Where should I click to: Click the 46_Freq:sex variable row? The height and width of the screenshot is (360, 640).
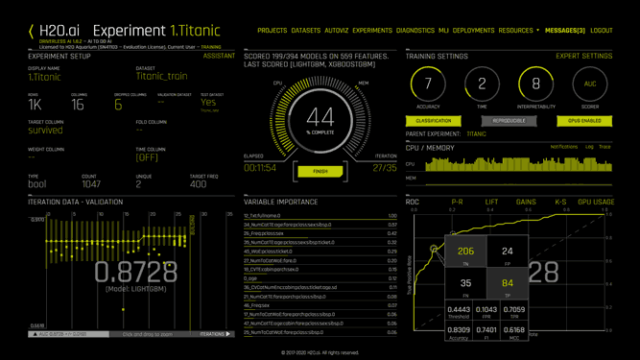[x=320, y=306]
